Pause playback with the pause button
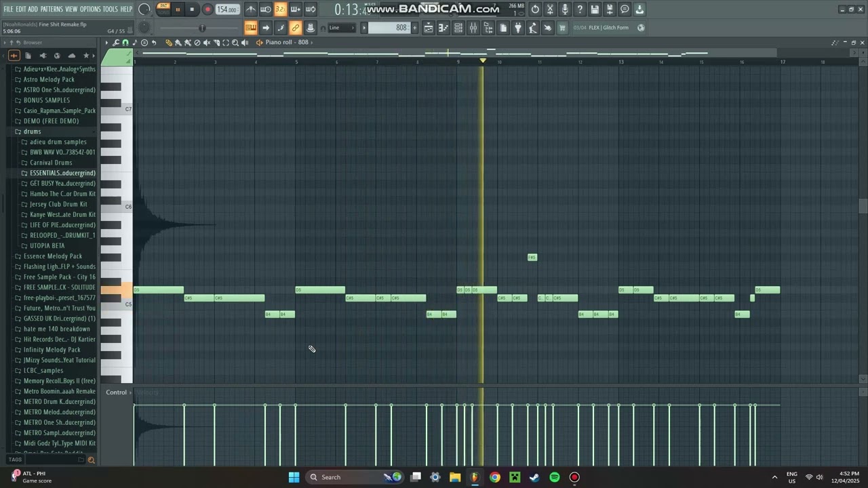The height and width of the screenshot is (488, 868). click(178, 9)
